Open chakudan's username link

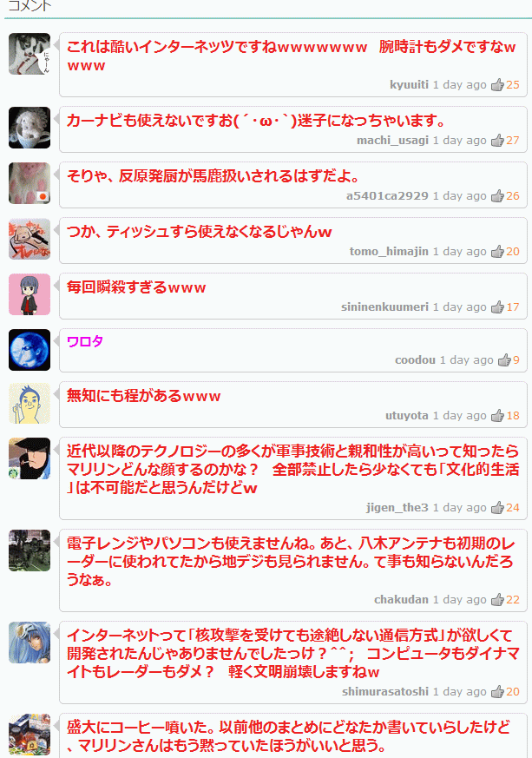401,600
